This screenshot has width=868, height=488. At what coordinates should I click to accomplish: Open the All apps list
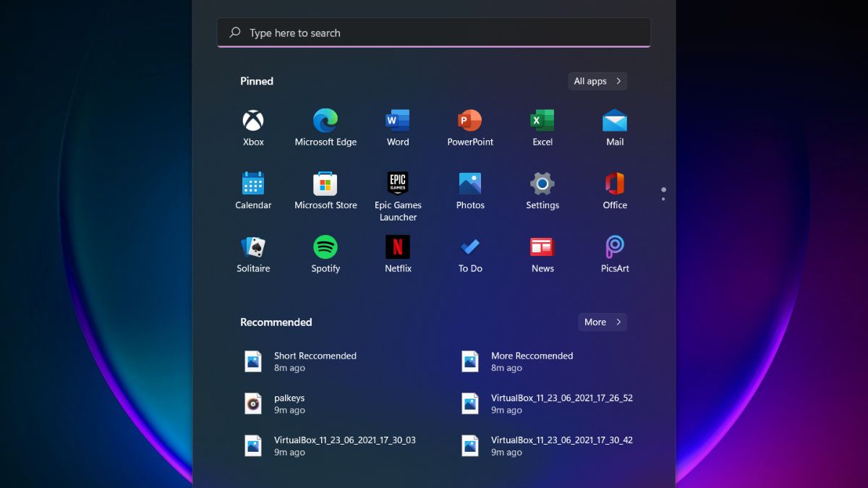[x=597, y=81]
